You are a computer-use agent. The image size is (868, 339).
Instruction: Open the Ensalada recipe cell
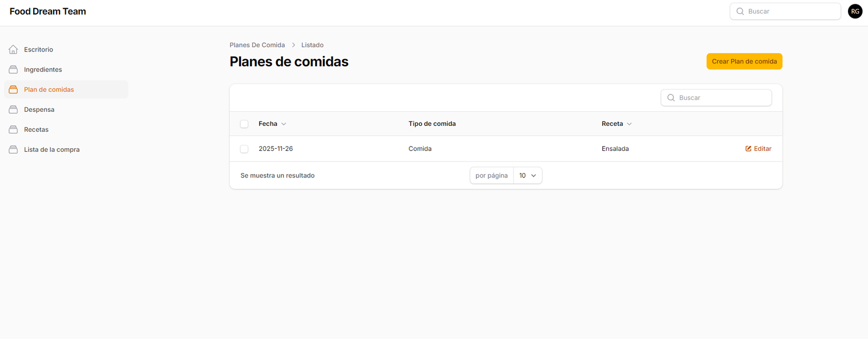point(615,149)
